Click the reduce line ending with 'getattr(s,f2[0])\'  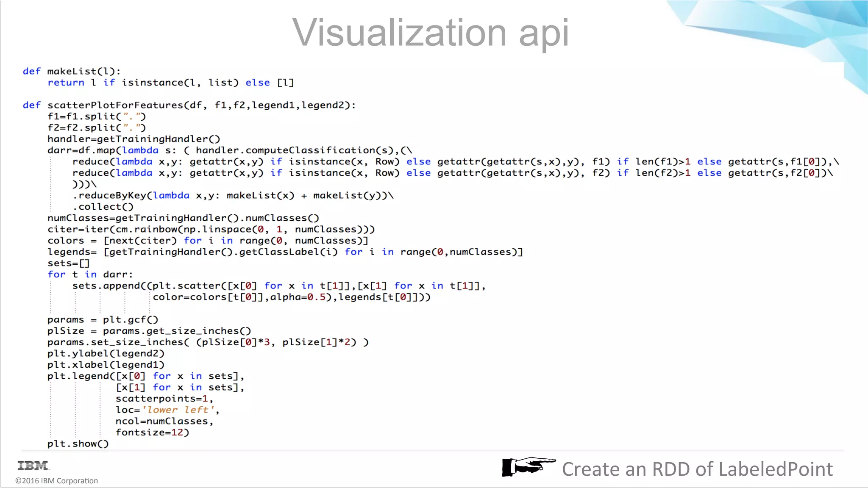(x=453, y=173)
